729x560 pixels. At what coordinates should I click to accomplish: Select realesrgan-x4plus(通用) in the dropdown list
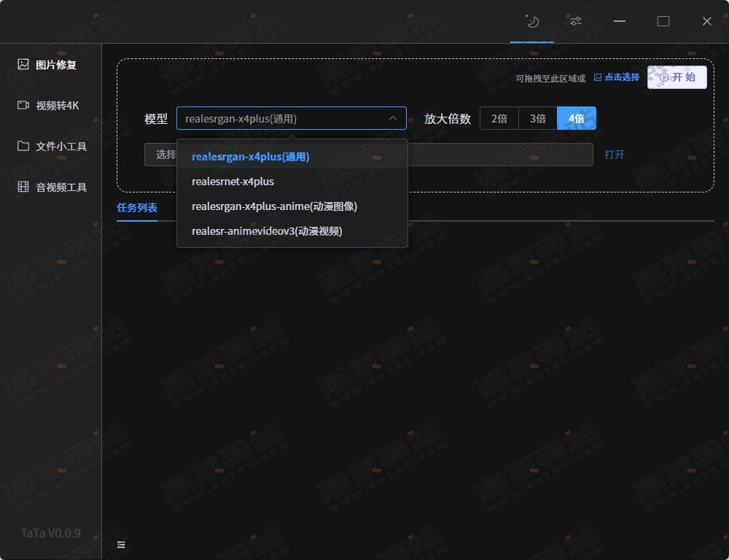[250, 157]
